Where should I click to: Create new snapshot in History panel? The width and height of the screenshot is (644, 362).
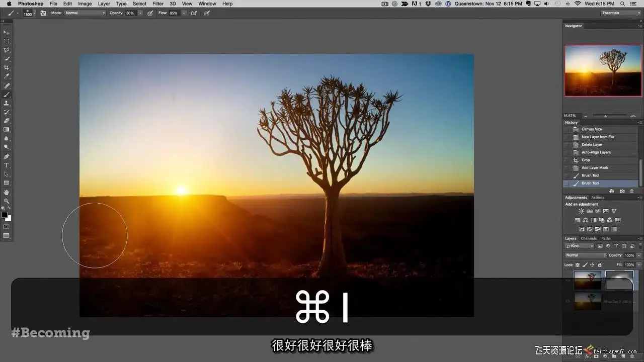pyautogui.click(x=622, y=191)
